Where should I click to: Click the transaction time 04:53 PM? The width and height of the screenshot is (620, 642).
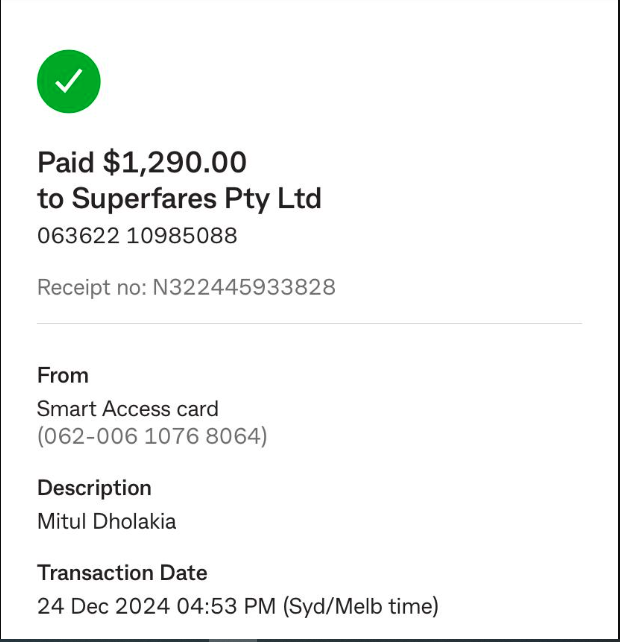226,606
